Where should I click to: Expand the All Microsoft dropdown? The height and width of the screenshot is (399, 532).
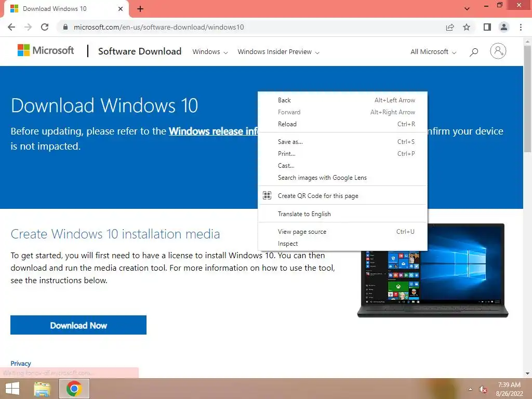(433, 52)
